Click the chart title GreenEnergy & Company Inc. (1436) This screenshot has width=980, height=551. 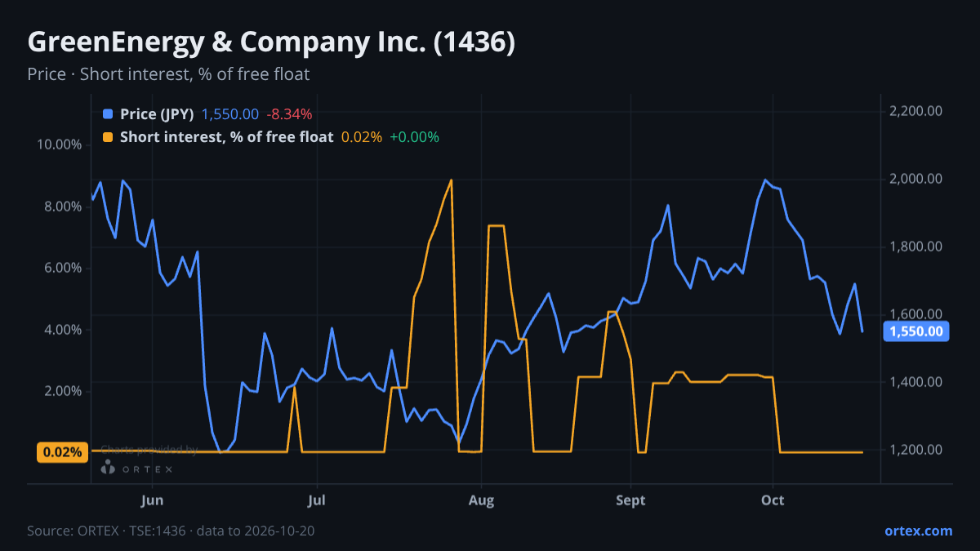(x=271, y=42)
